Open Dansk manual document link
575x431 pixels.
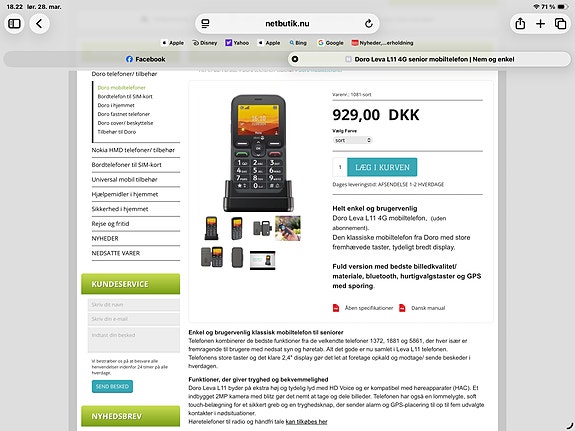tap(428, 308)
